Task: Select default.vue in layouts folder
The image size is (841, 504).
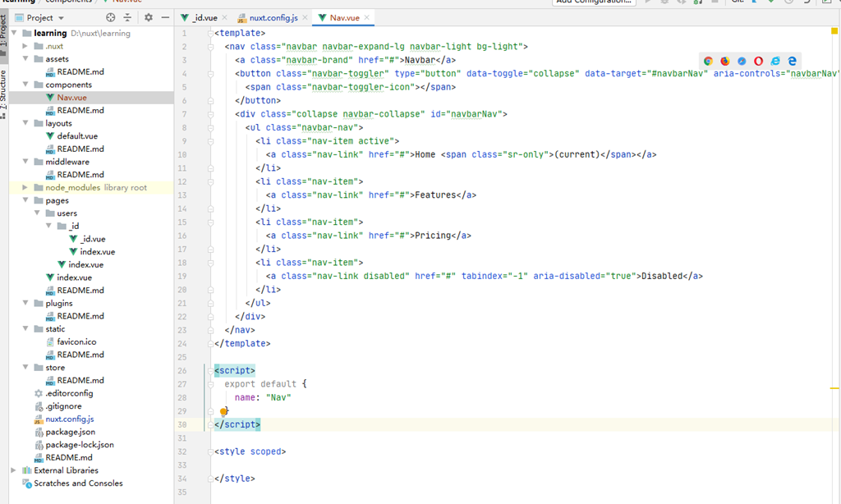Action: tap(77, 136)
